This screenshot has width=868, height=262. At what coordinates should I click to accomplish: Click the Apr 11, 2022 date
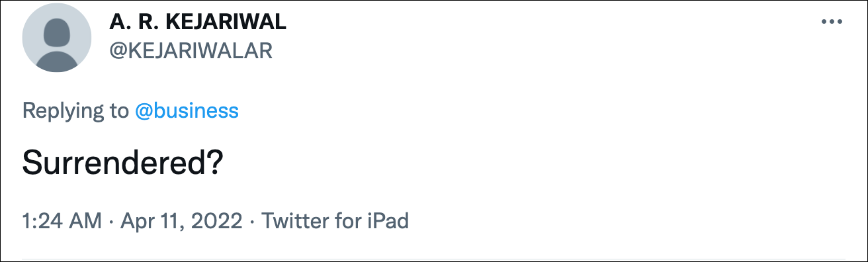click(x=181, y=220)
